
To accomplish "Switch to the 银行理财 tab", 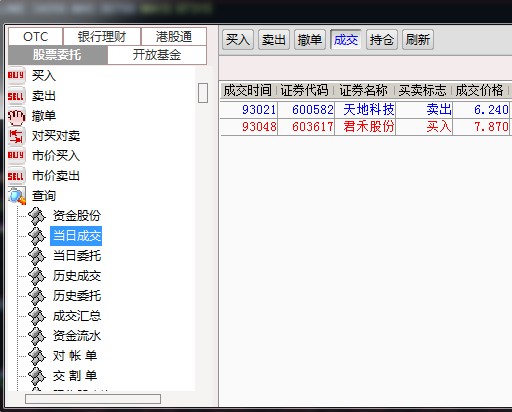I will (102, 36).
